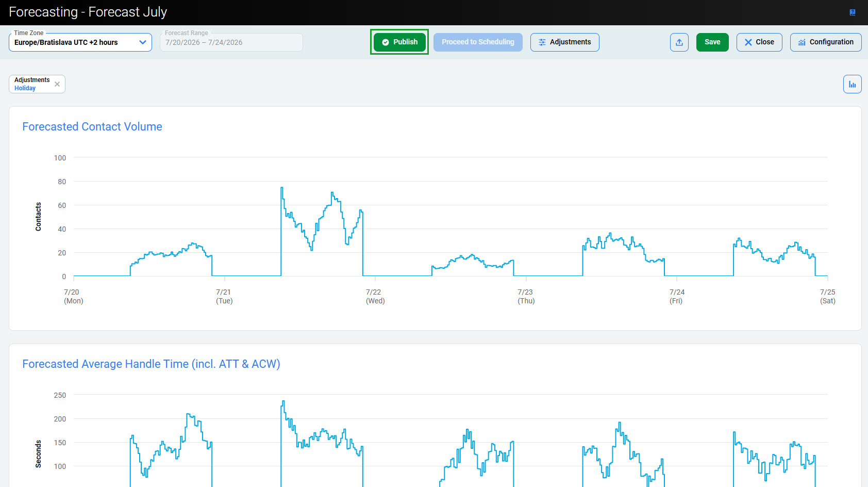Click the 7/21 (Tue) axis label

point(224,297)
